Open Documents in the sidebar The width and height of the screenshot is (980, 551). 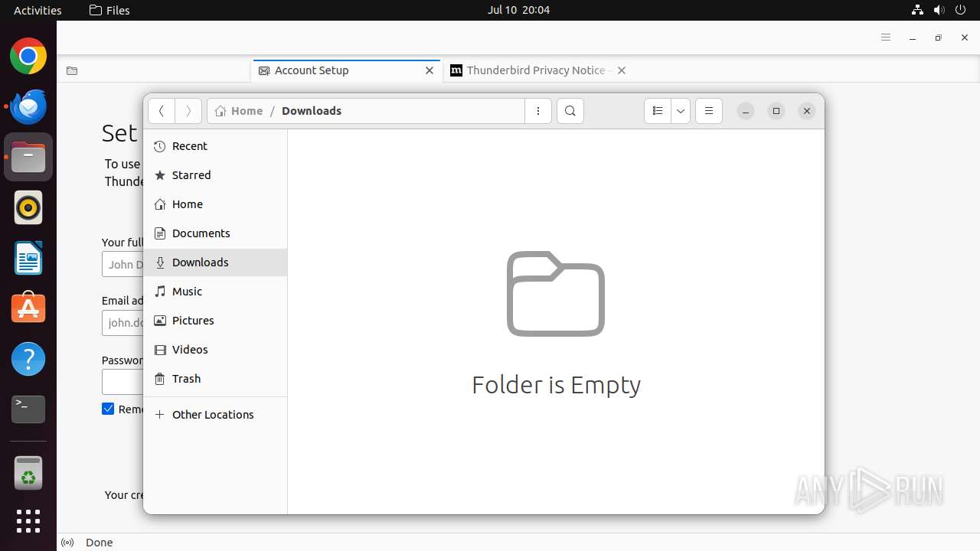pyautogui.click(x=215, y=233)
